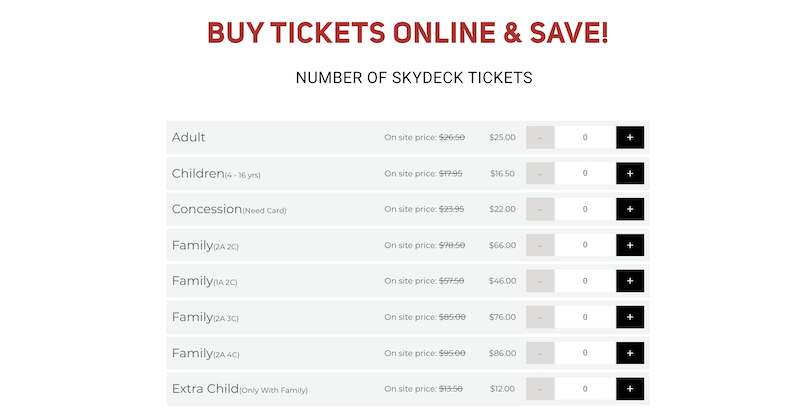Select the Concession quantity input box
The image size is (800, 413).
point(585,209)
